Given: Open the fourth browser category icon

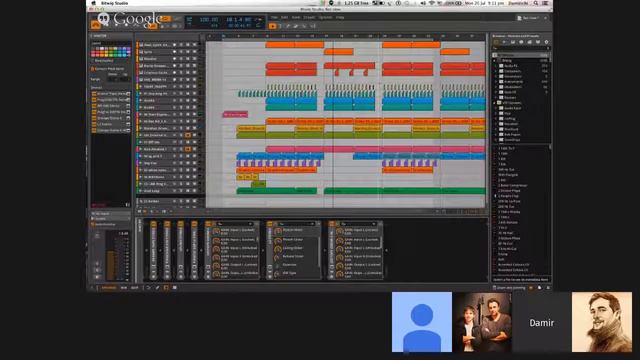Looking at the screenshot, I should [521, 42].
